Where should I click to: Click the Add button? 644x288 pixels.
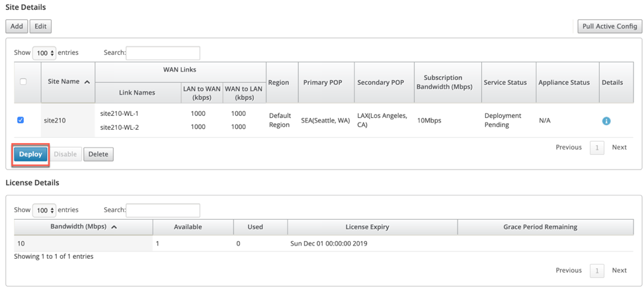point(17,26)
